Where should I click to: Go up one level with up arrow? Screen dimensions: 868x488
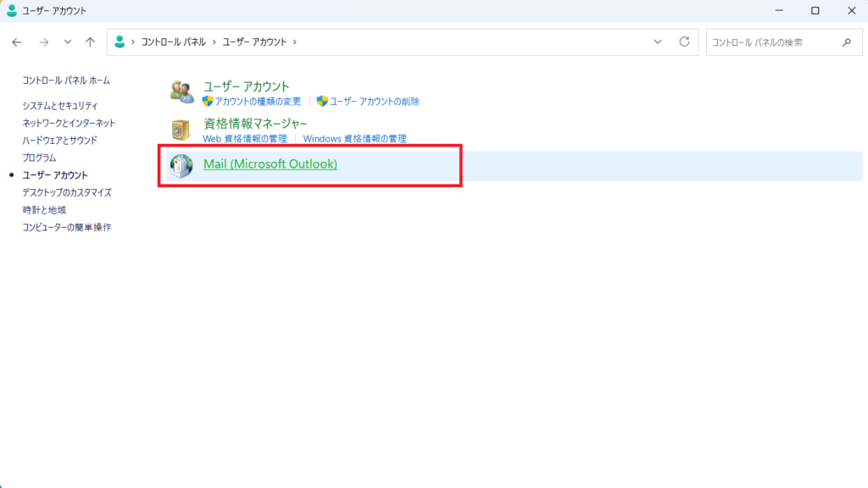pos(91,42)
